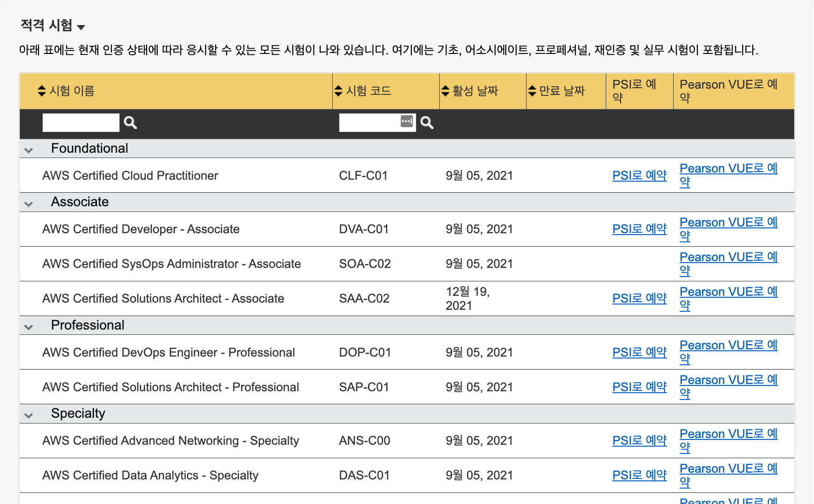The image size is (814, 504).
Task: Click exam code SOA-C02
Action: coord(365,264)
